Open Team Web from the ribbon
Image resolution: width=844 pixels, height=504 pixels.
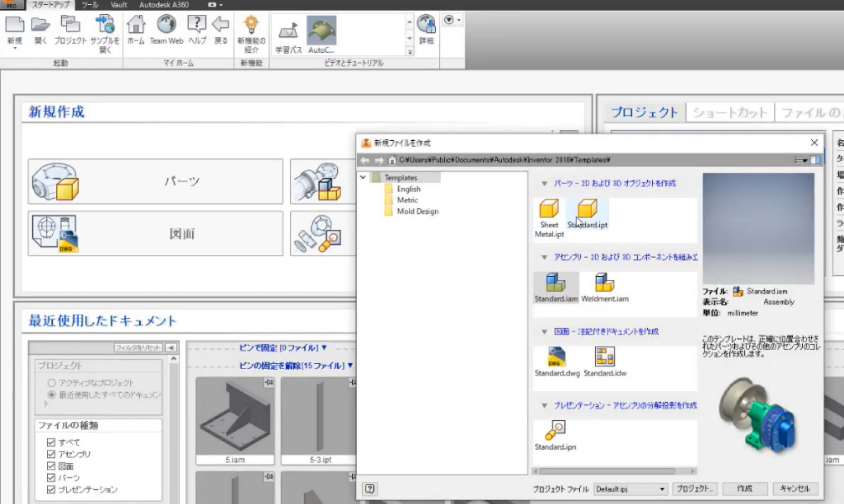click(166, 30)
